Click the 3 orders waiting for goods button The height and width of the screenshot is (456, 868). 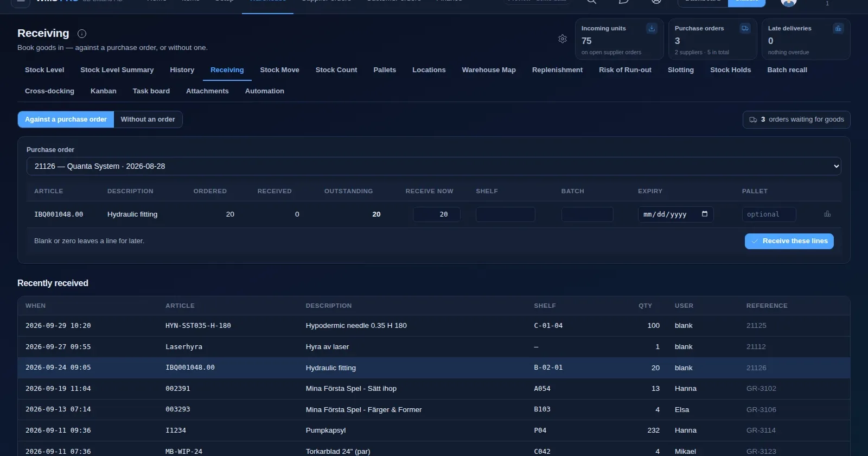tap(796, 119)
